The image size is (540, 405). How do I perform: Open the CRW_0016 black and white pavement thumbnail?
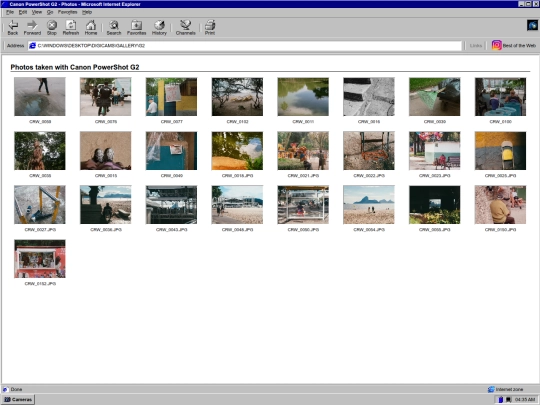coord(369,96)
